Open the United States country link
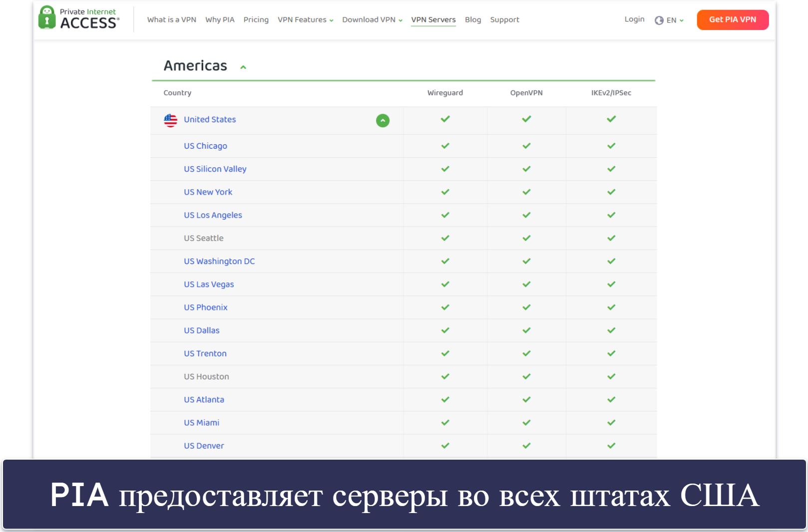 click(x=210, y=119)
